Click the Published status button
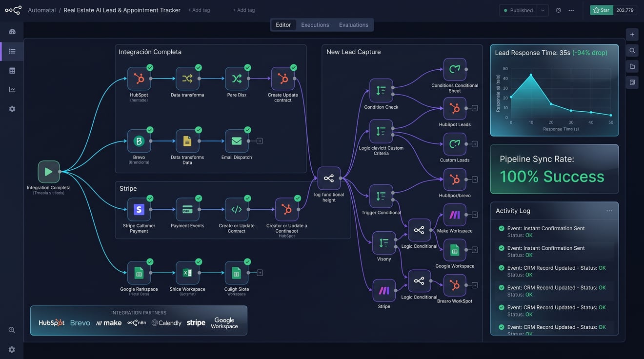 point(518,10)
